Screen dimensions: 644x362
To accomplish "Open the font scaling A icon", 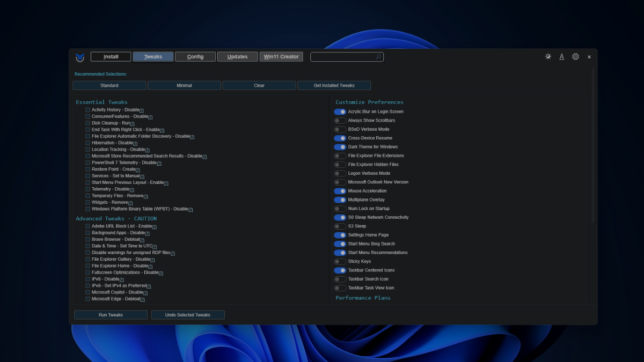I will [562, 56].
